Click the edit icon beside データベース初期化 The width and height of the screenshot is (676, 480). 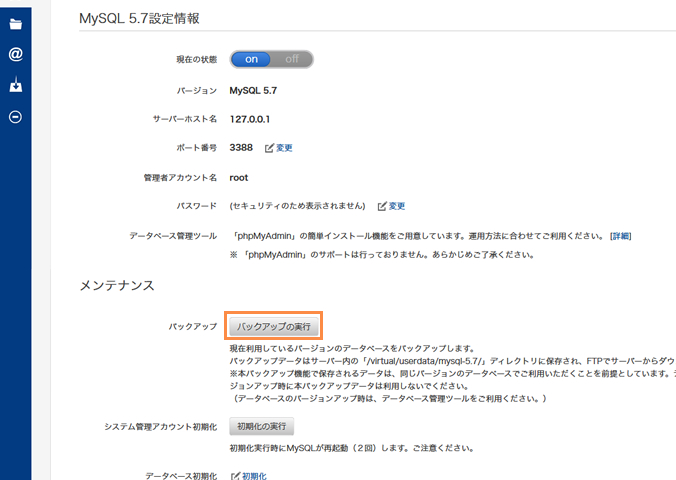point(235,477)
